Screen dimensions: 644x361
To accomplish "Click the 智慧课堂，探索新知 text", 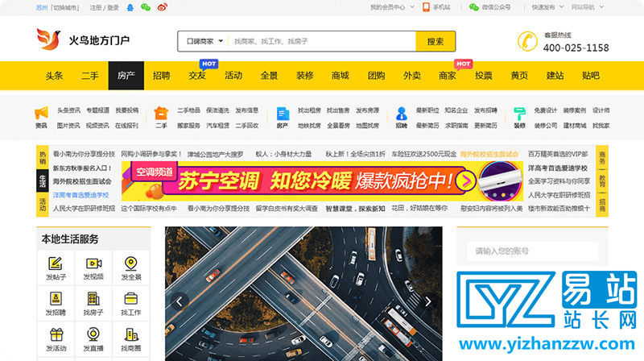I will click(355, 209).
